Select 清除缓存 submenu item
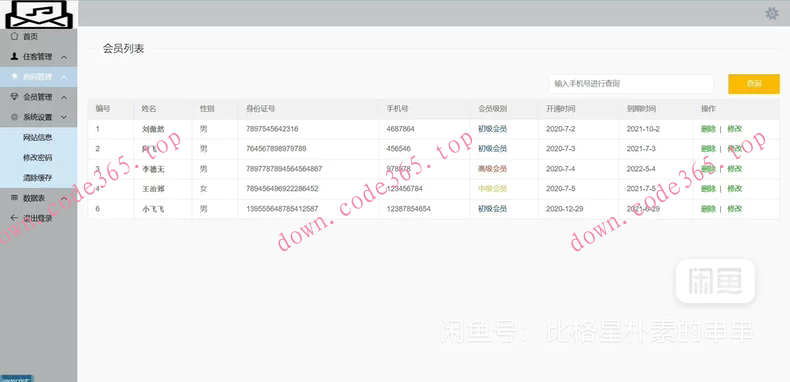The image size is (790, 382). 38,177
